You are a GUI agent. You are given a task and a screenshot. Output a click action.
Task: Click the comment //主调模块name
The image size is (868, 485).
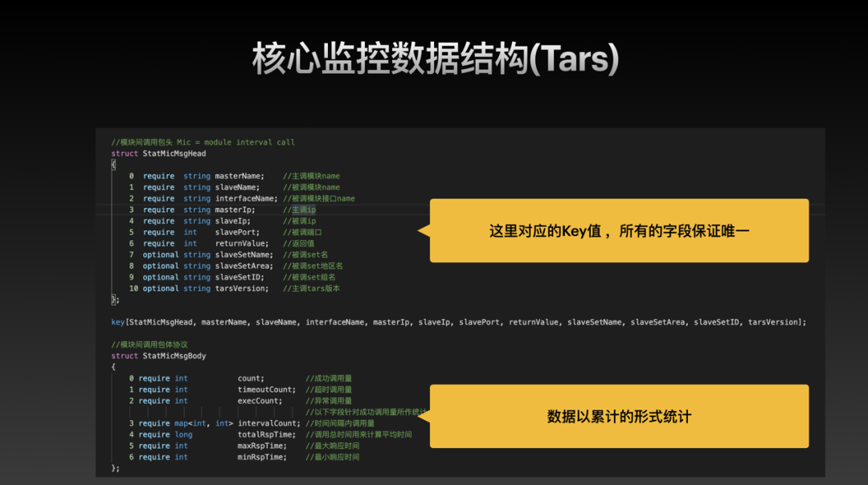coord(312,176)
